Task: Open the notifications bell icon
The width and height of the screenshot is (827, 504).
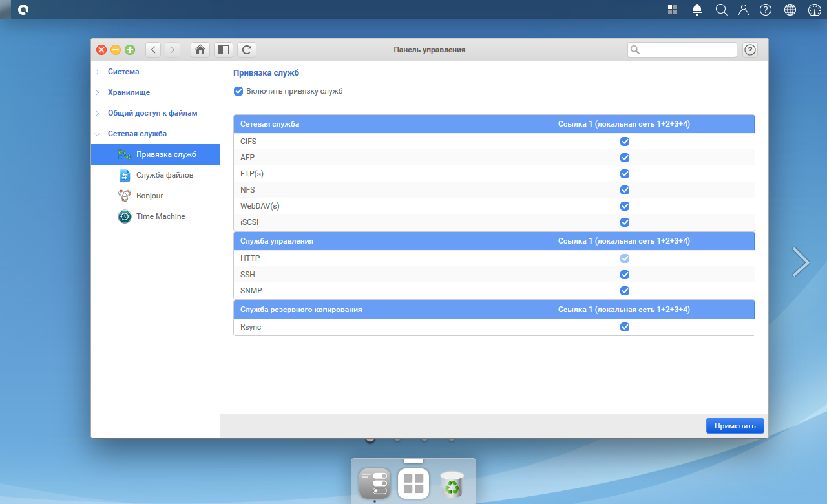Action: tap(697, 10)
